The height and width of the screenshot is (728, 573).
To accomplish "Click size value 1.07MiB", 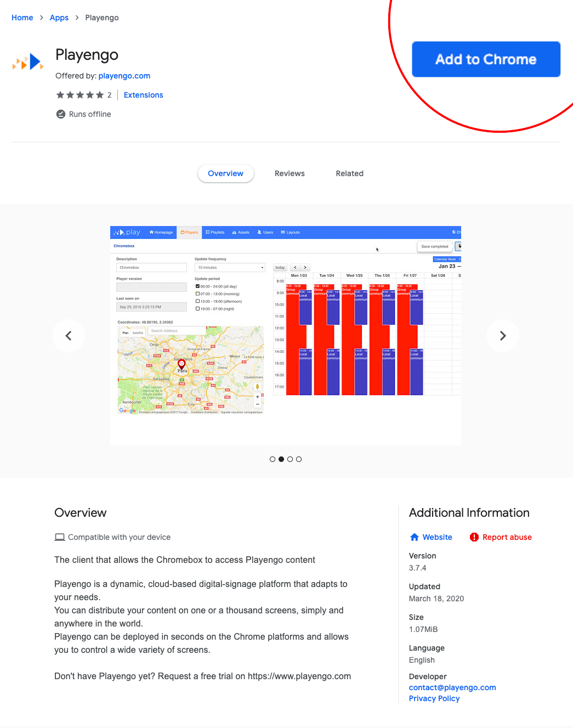I will pos(423,629).
